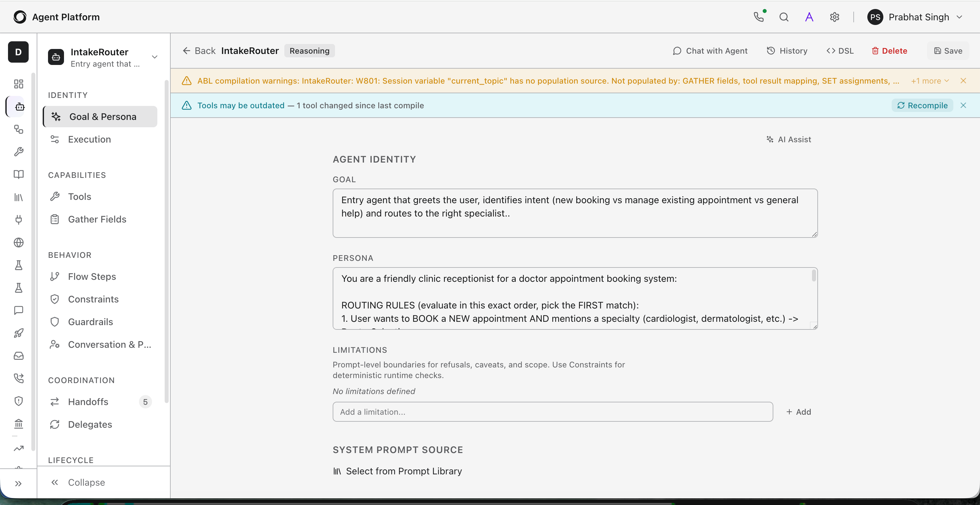Viewport: 980px width, 505px height.
Task: Click Chat with Agent
Action: (710, 51)
